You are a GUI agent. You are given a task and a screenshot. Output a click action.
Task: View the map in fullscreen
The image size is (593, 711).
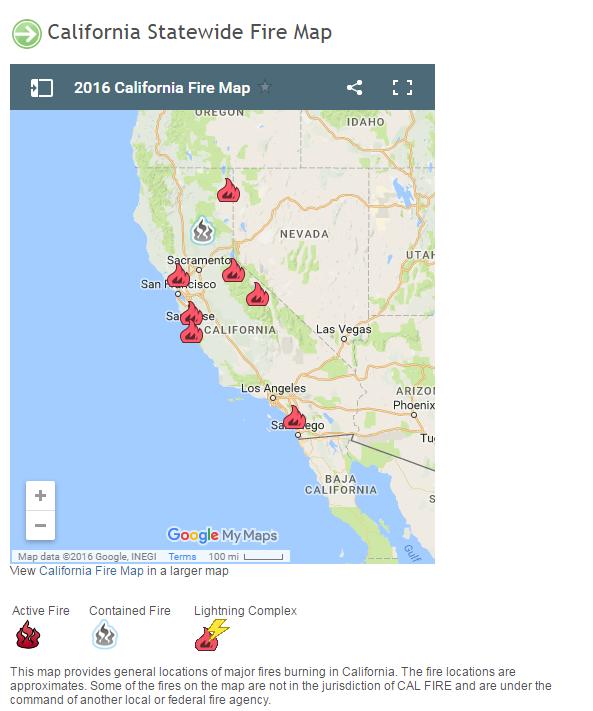(x=402, y=88)
